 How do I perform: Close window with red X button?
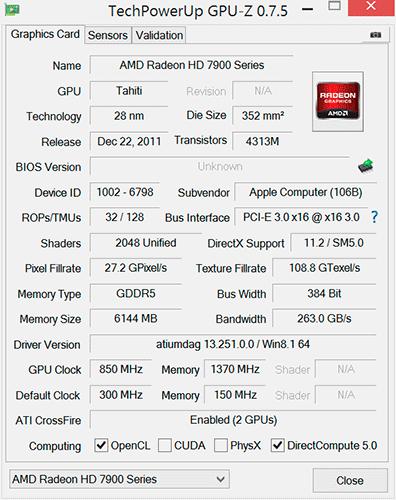click(371, 6)
